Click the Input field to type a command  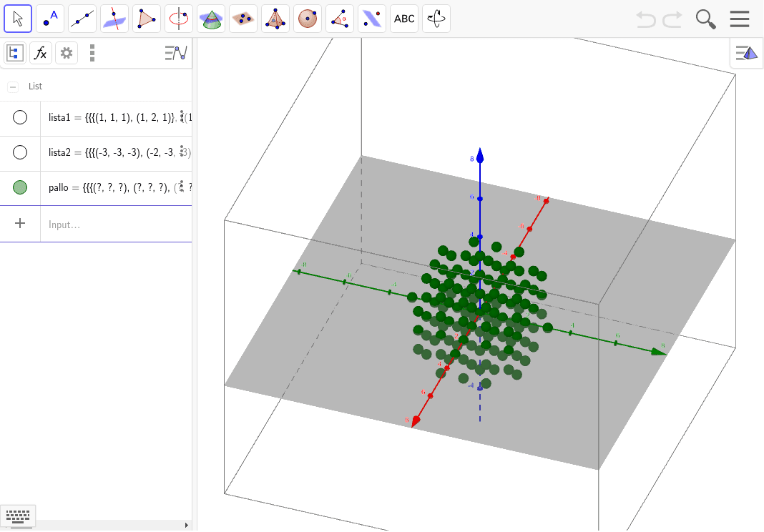107,224
